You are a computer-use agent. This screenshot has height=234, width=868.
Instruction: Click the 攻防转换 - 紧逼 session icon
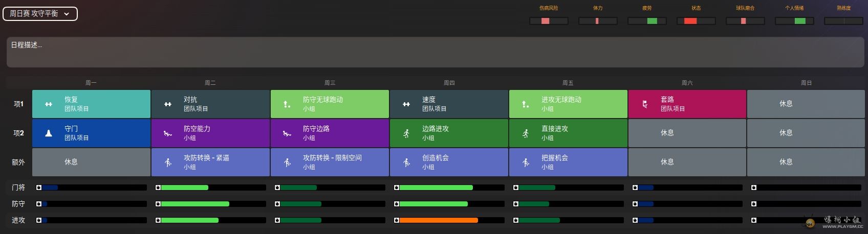[x=168, y=162]
